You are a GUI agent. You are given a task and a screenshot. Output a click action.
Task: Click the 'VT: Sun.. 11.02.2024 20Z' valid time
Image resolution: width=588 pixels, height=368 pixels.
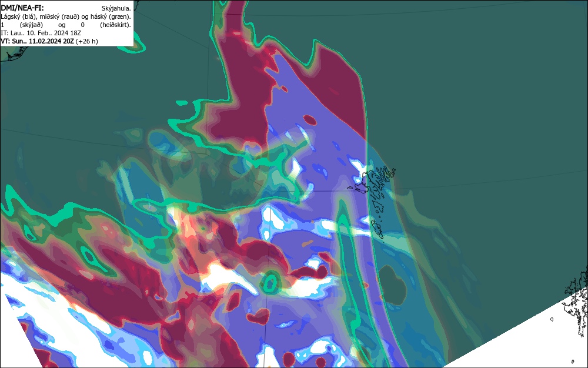click(x=38, y=41)
